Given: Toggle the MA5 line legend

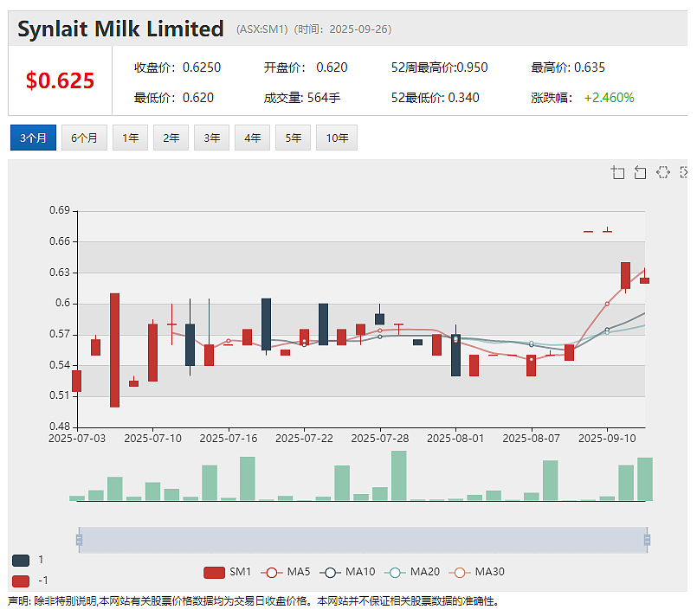Looking at the screenshot, I should [286, 572].
